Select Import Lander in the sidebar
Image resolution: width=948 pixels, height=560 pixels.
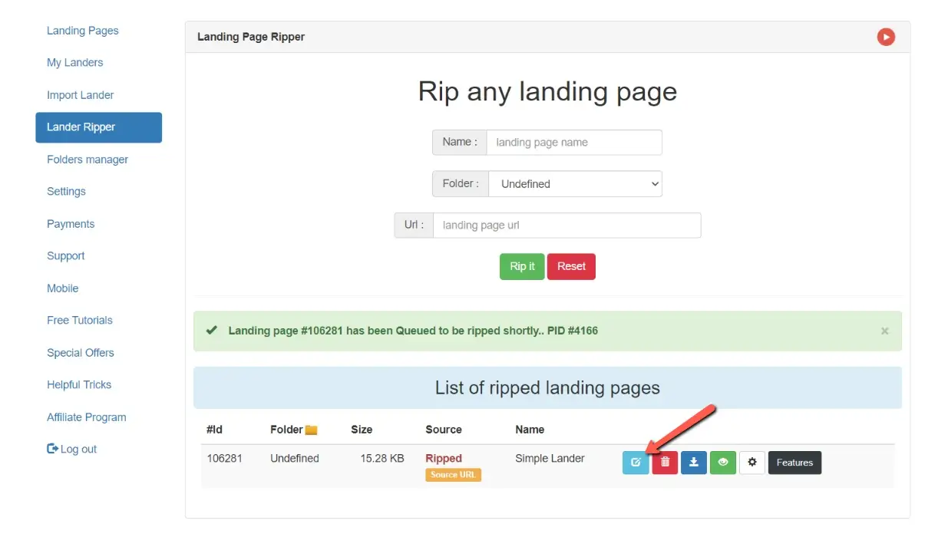80,95
